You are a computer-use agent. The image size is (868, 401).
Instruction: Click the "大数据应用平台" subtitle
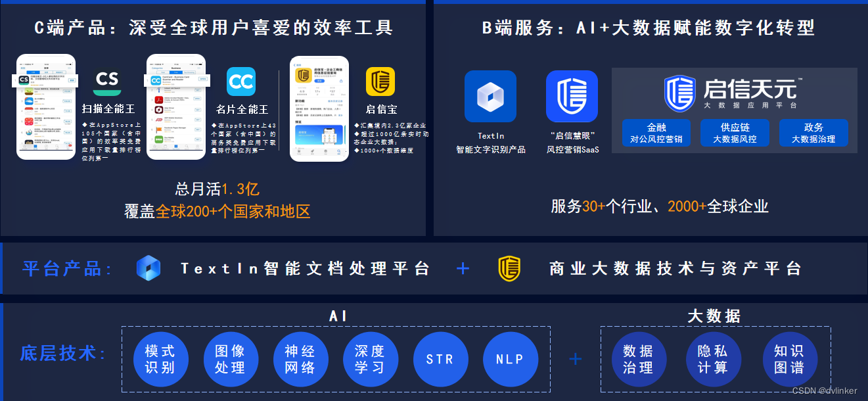point(750,105)
